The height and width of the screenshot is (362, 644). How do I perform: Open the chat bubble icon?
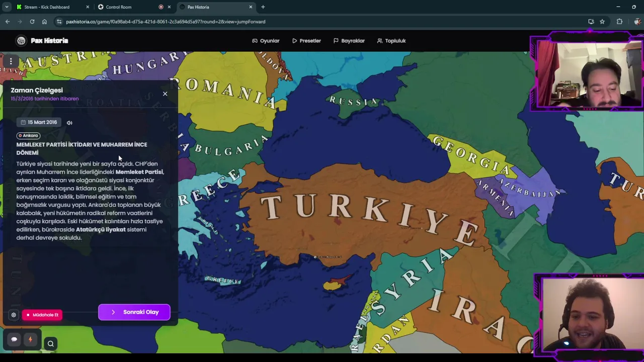(14, 339)
